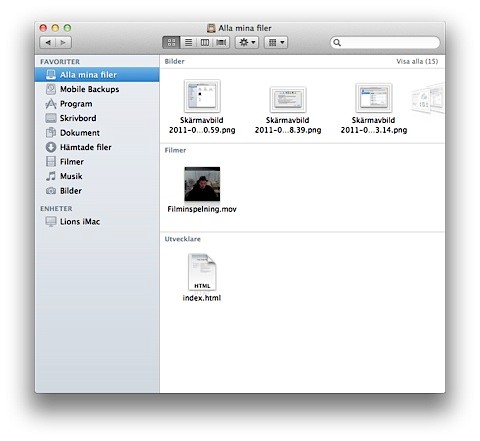
Task: Click the Alla mina filer sidebar label
Action: click(x=88, y=75)
